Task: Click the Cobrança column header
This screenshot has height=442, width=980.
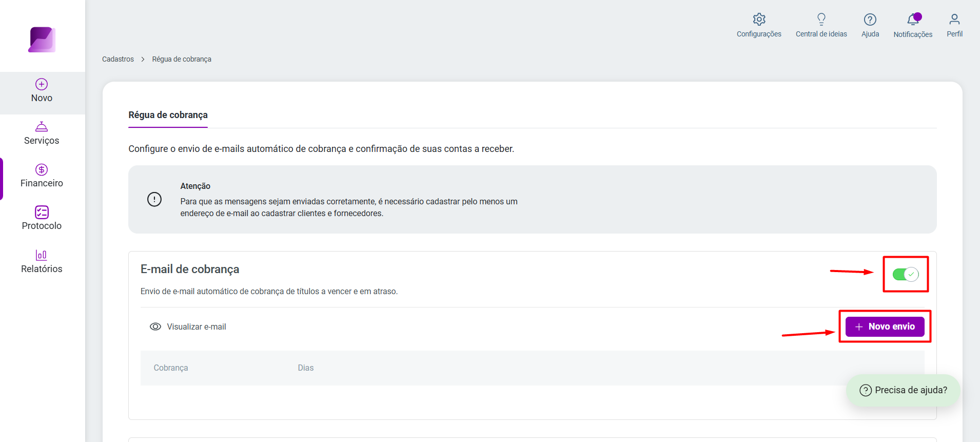Action: [x=171, y=368]
